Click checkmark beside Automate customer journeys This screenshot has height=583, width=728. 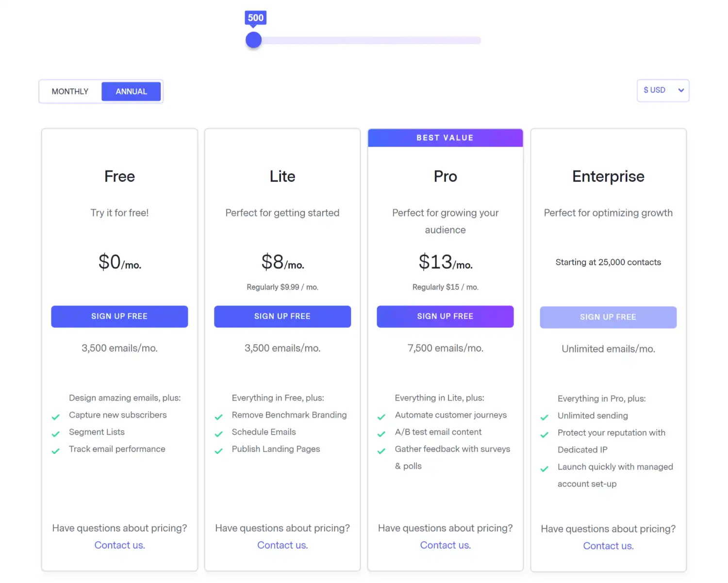pos(381,417)
